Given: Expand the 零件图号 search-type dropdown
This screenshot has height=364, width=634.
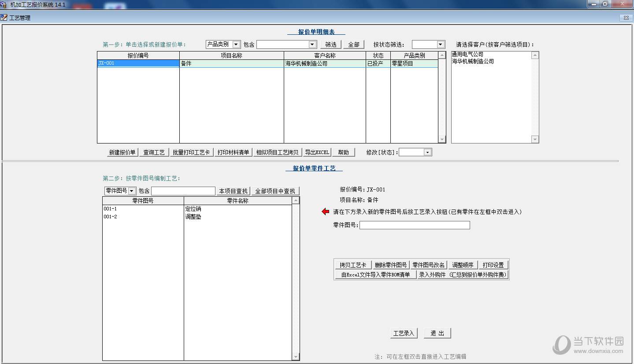Looking at the screenshot, I should pos(132,191).
